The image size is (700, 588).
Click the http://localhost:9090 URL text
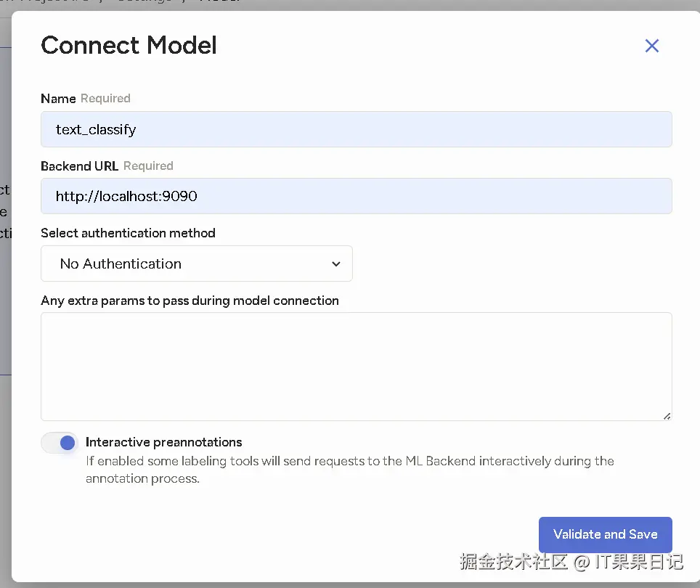pyautogui.click(x=126, y=196)
